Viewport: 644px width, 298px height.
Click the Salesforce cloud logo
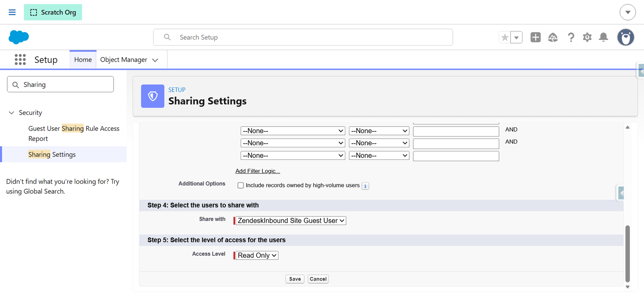tap(19, 37)
